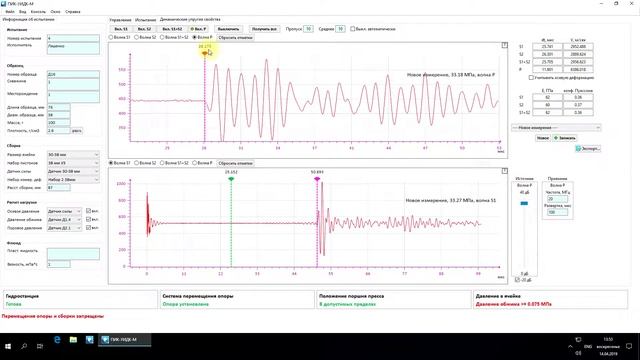Open the Осевое давление sensor dropdown
The width and height of the screenshot is (640, 360).
pyautogui.click(x=64, y=211)
